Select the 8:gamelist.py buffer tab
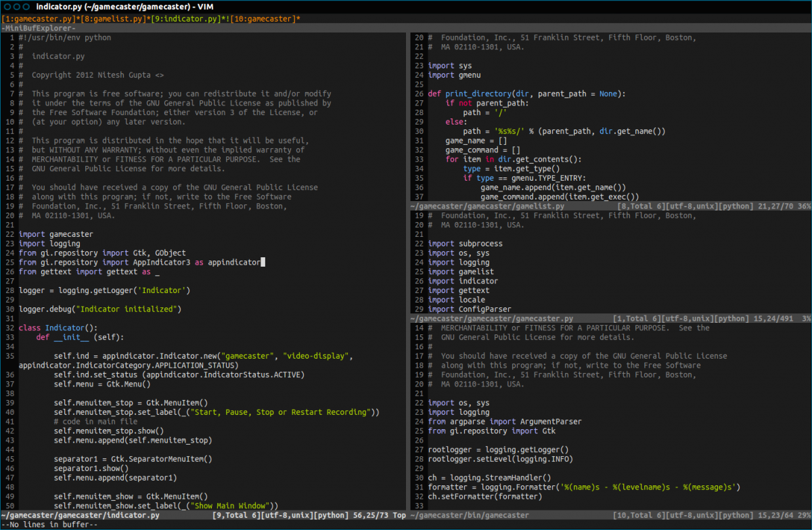This screenshot has height=530, width=812. (114, 18)
